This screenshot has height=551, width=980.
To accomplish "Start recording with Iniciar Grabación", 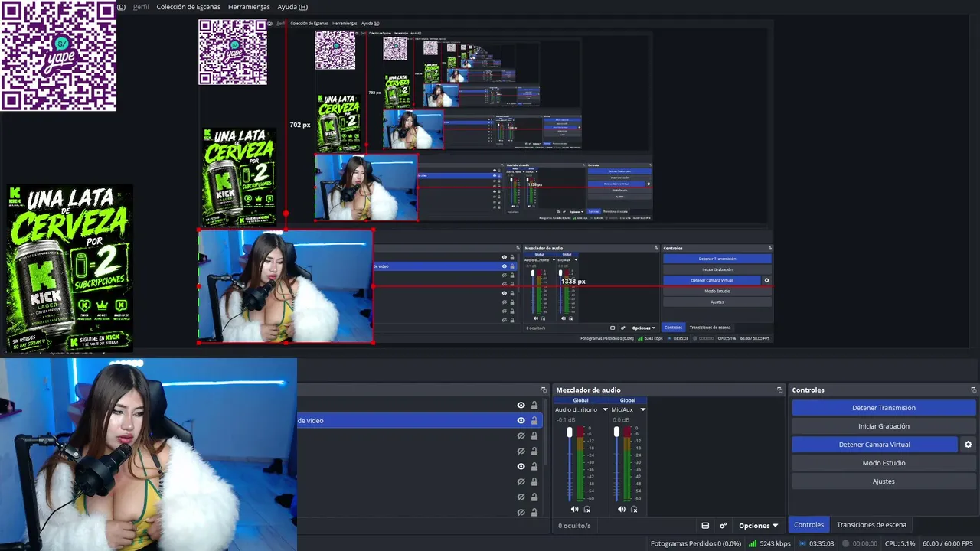I will click(884, 426).
